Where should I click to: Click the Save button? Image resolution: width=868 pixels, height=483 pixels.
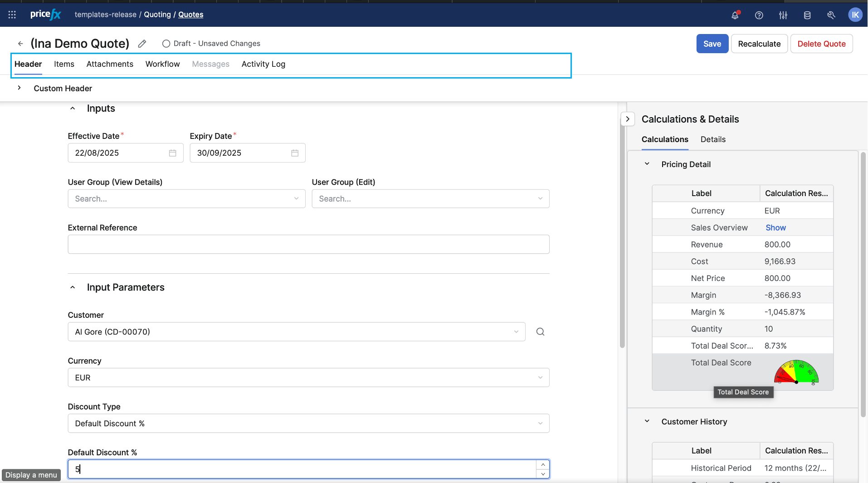tap(712, 44)
